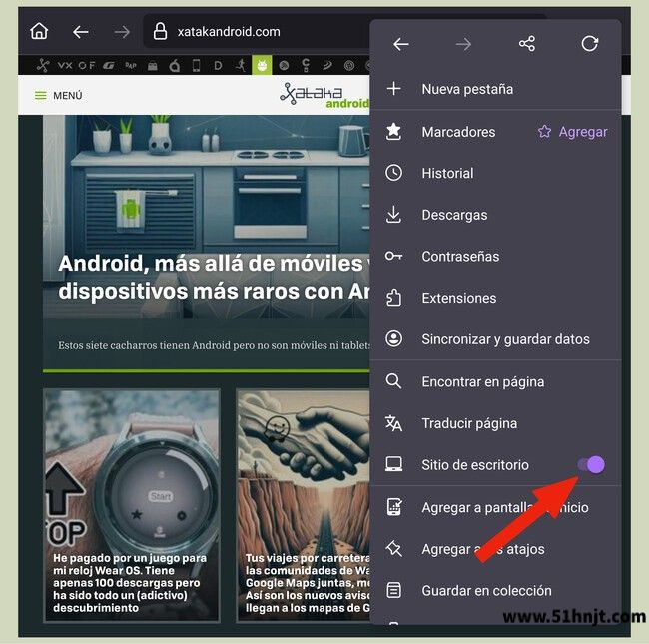Tap the Xataka molecule icon in network bar
The height and width of the screenshot is (644, 649).
click(x=43, y=65)
